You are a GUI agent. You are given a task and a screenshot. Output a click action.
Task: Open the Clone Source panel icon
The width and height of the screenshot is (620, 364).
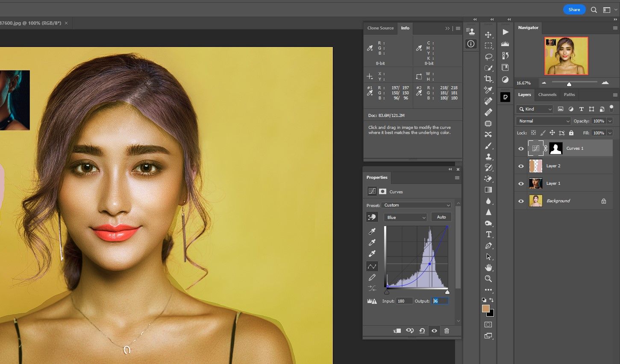471,31
